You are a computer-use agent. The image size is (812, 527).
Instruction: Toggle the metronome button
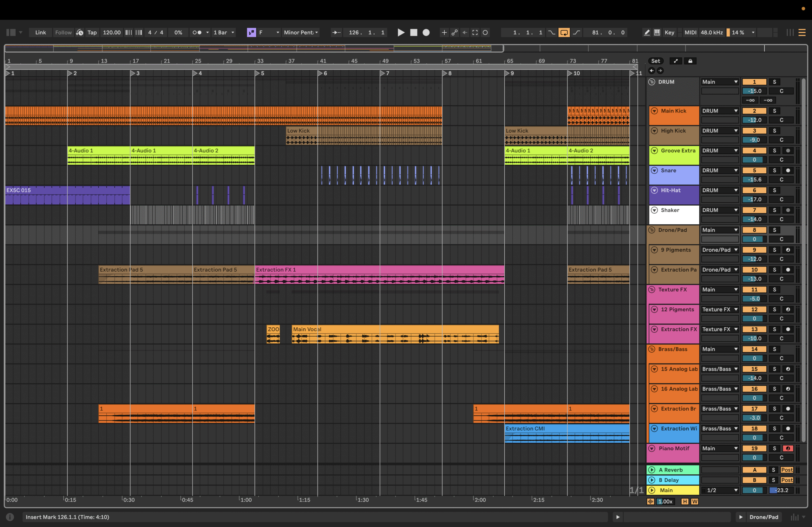pyautogui.click(x=197, y=32)
